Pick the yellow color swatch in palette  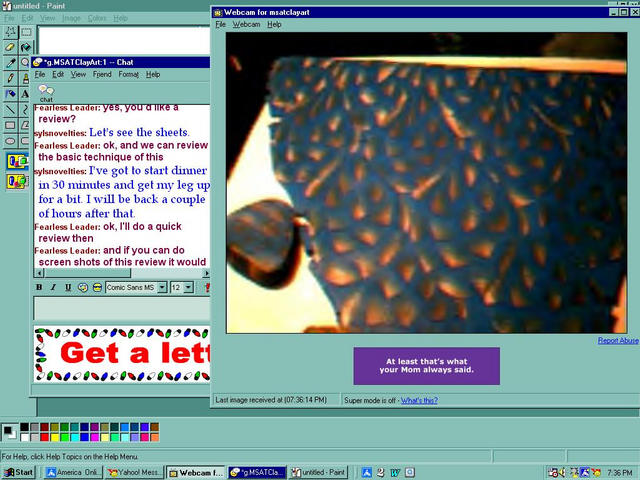point(55,437)
